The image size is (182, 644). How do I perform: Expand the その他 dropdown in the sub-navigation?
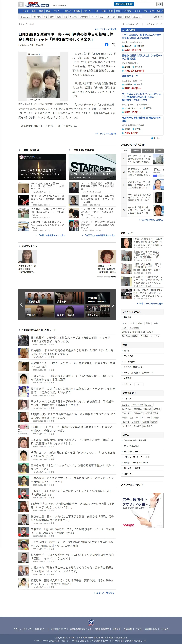(157, 17)
